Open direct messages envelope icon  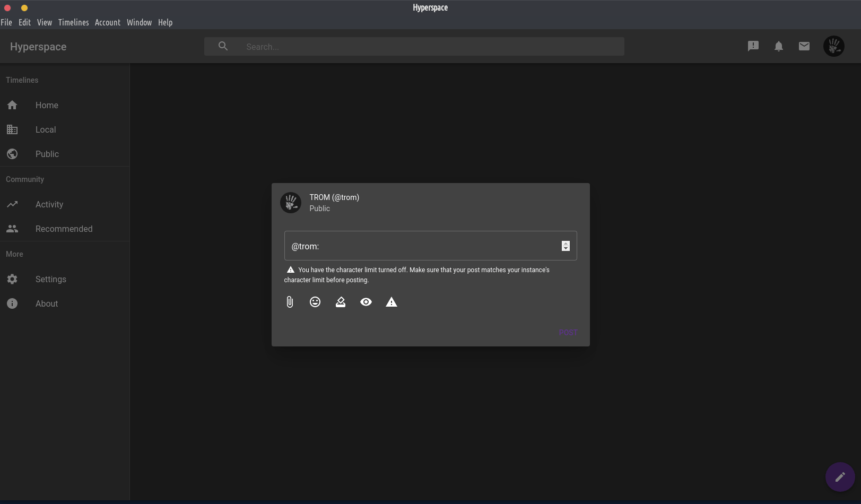(x=804, y=46)
